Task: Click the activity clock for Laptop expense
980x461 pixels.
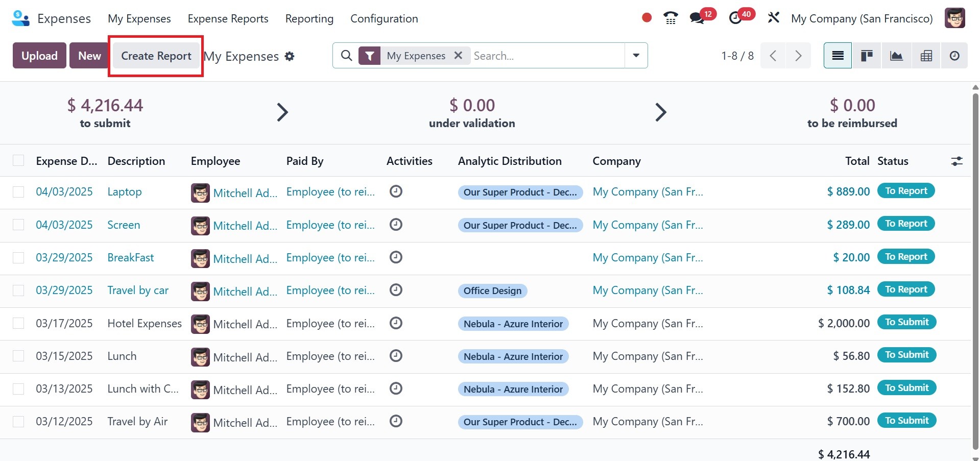Action: (x=396, y=191)
